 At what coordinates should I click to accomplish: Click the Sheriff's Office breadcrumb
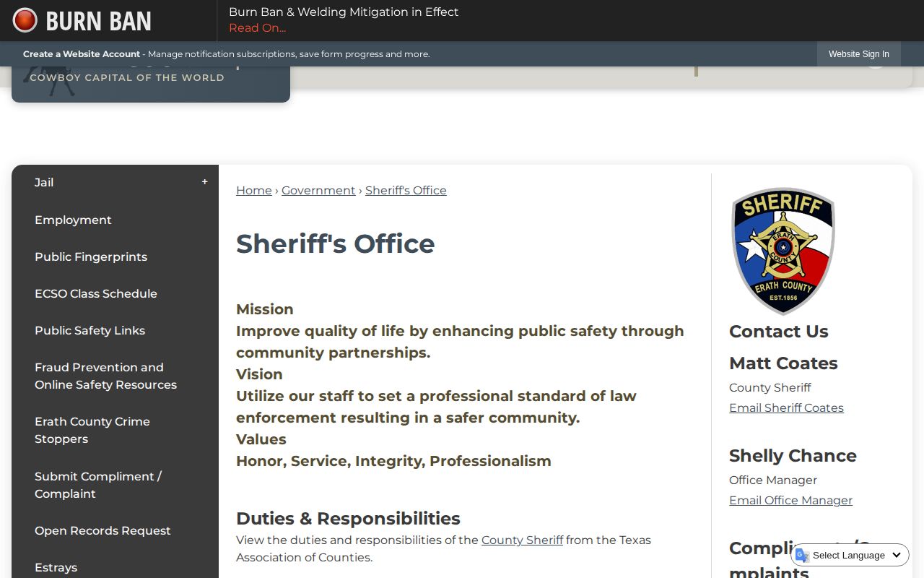pos(406,190)
